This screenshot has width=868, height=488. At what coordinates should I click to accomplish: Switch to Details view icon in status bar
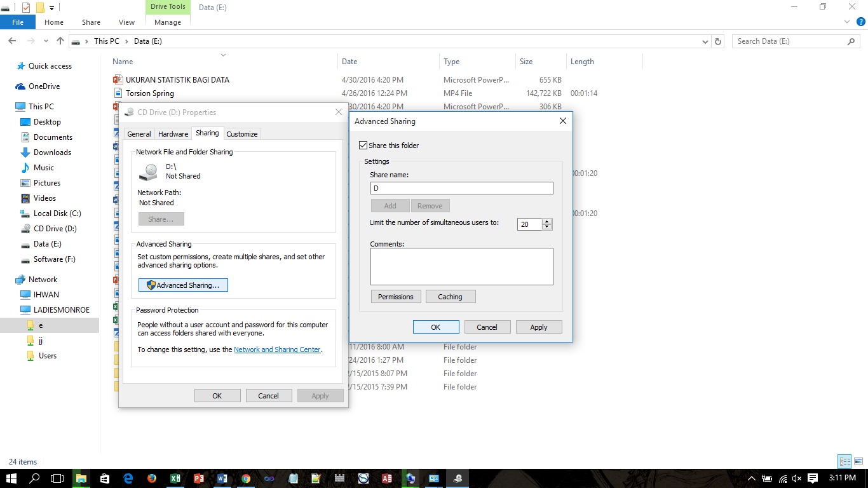[844, 462]
